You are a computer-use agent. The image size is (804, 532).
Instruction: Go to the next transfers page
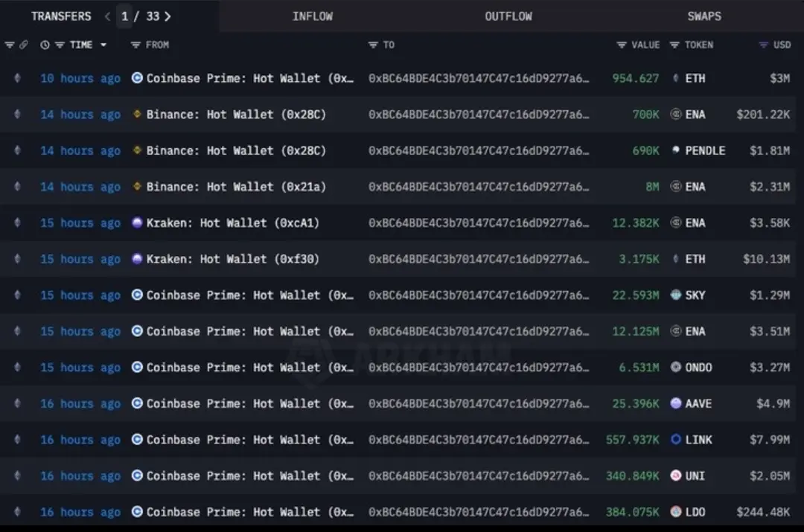pos(167,16)
